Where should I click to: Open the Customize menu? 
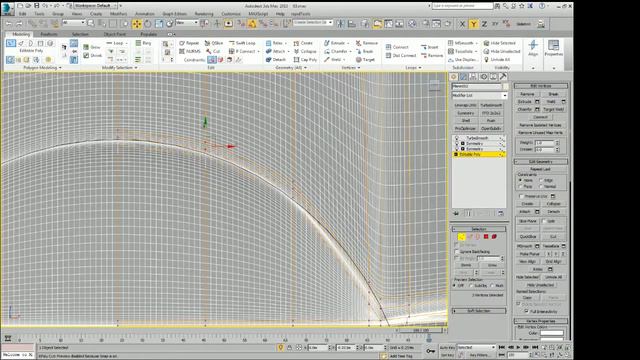coord(231,14)
